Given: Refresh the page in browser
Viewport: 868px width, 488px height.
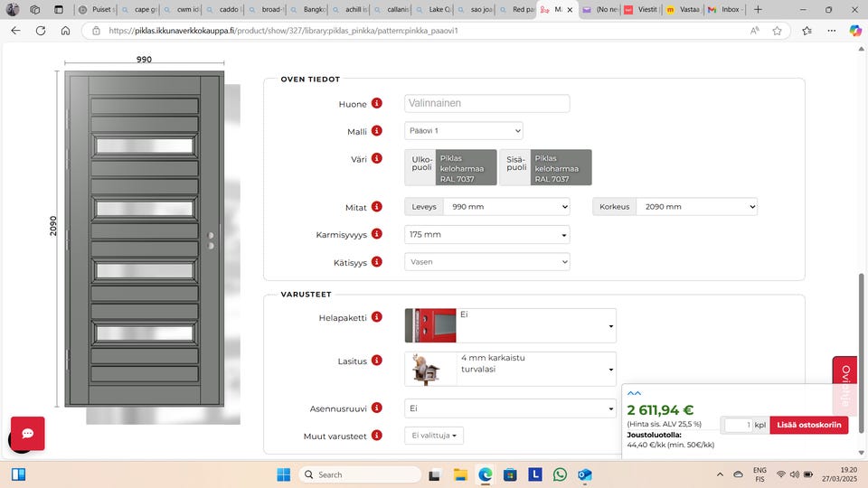Looking at the screenshot, I should pyautogui.click(x=41, y=30).
